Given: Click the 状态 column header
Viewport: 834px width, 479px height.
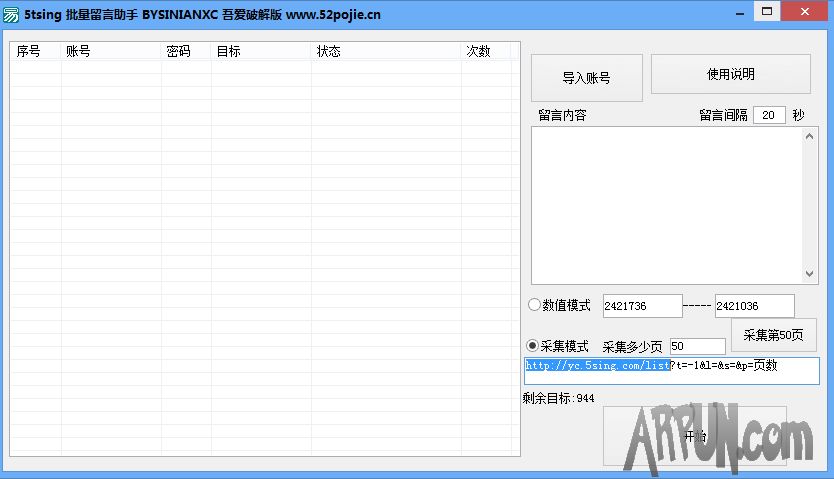Looking at the screenshot, I should click(386, 51).
